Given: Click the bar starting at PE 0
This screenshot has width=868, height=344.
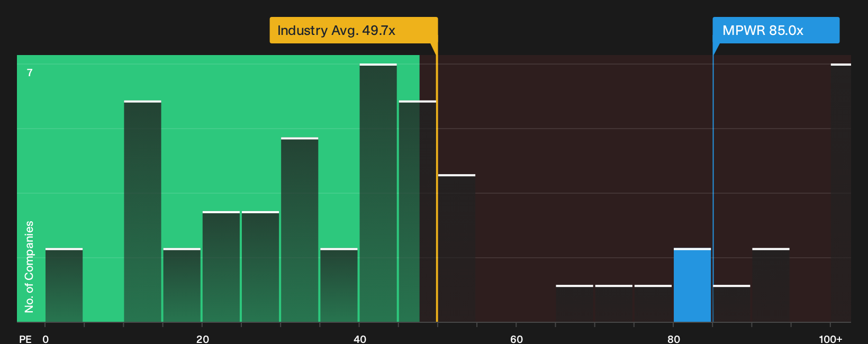Looking at the screenshot, I should point(64,285).
